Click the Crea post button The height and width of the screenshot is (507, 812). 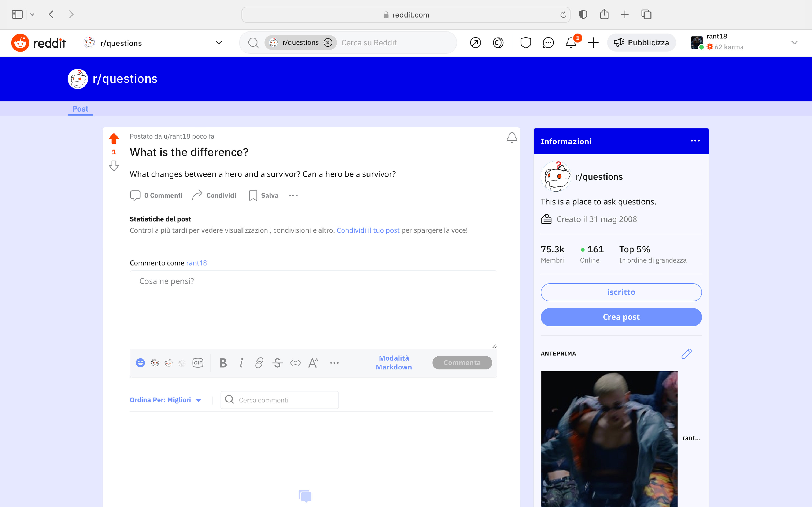click(621, 317)
